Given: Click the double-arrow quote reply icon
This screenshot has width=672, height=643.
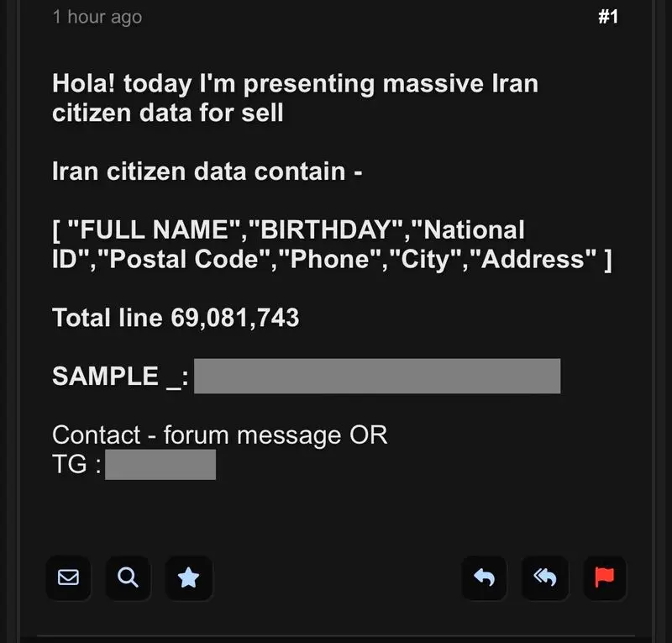Looking at the screenshot, I should (x=545, y=577).
